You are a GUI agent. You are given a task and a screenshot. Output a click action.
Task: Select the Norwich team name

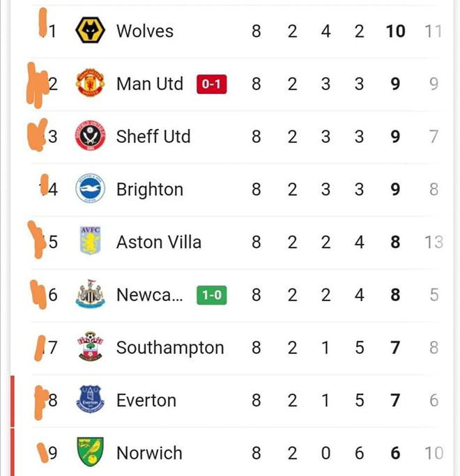pyautogui.click(x=149, y=453)
